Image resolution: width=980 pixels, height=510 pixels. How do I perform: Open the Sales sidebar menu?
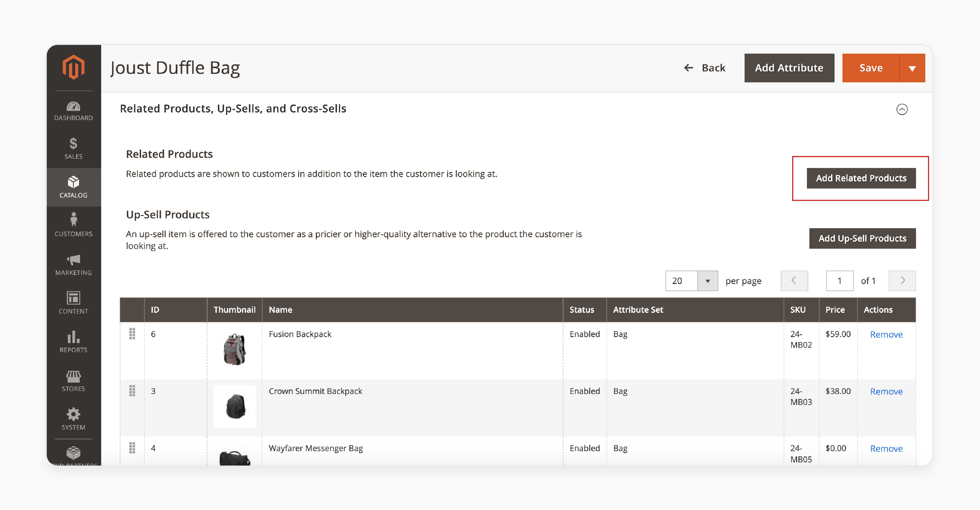74,149
